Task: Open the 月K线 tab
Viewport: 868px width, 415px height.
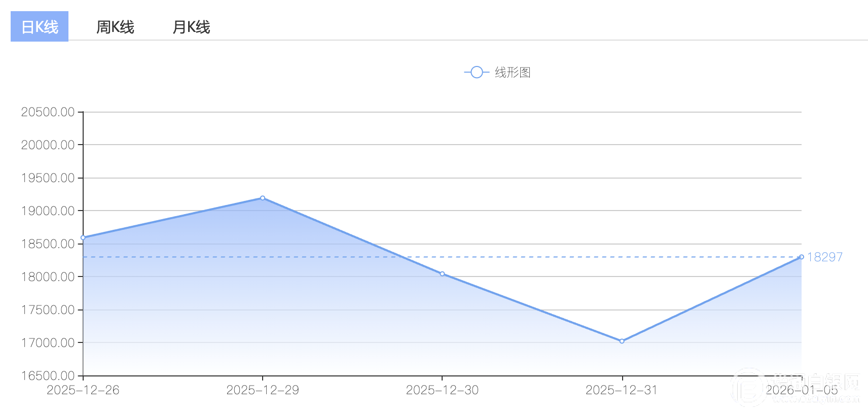Action: 191,27
